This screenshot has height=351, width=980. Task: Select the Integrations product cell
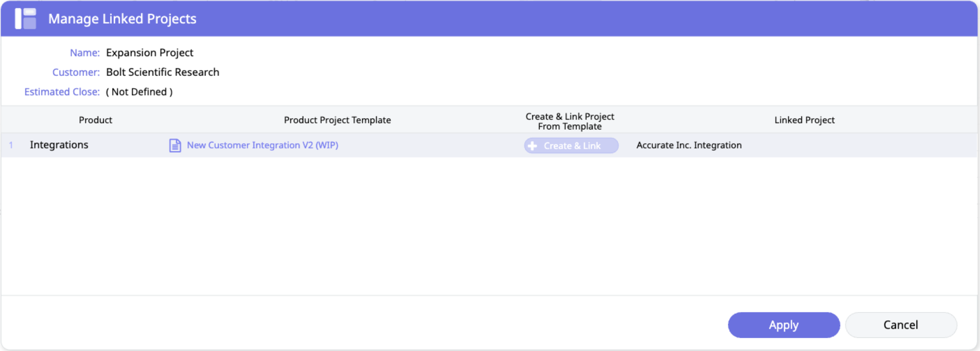pos(59,145)
